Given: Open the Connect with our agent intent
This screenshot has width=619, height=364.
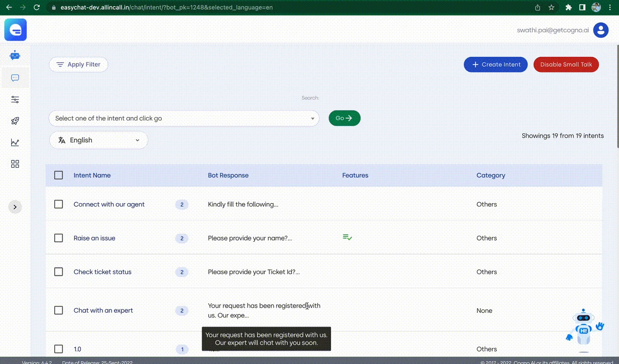Looking at the screenshot, I should tap(109, 204).
